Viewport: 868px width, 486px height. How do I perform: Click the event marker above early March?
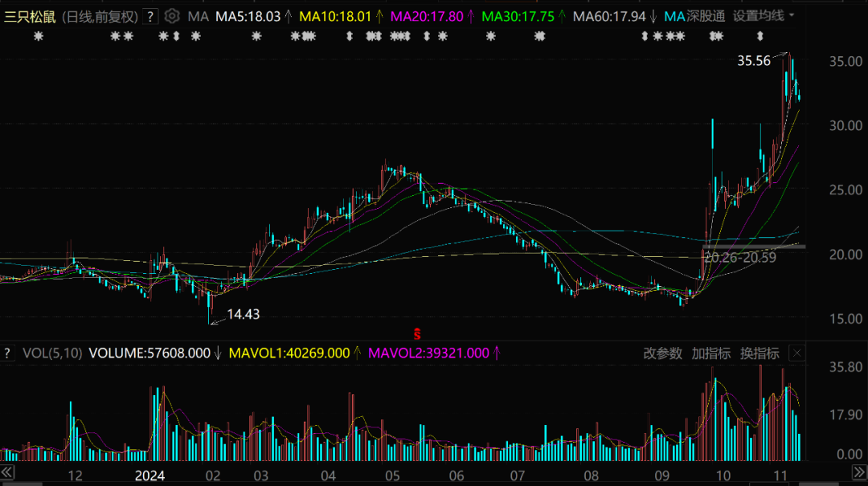point(256,36)
